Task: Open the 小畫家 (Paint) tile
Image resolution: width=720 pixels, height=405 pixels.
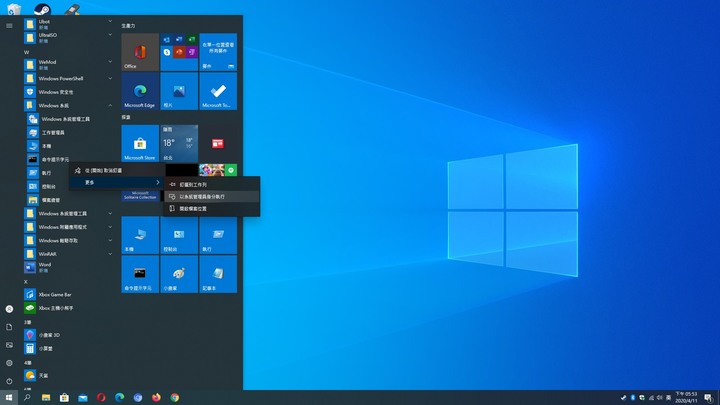Action: (179, 274)
